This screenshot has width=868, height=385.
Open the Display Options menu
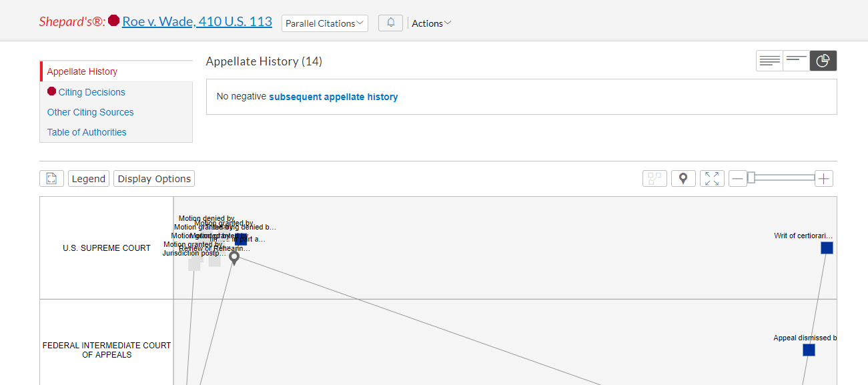click(x=154, y=179)
